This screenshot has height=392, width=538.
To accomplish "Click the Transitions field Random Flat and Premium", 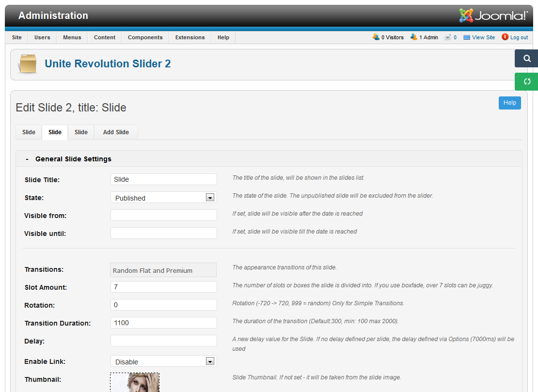I will coord(163,270).
